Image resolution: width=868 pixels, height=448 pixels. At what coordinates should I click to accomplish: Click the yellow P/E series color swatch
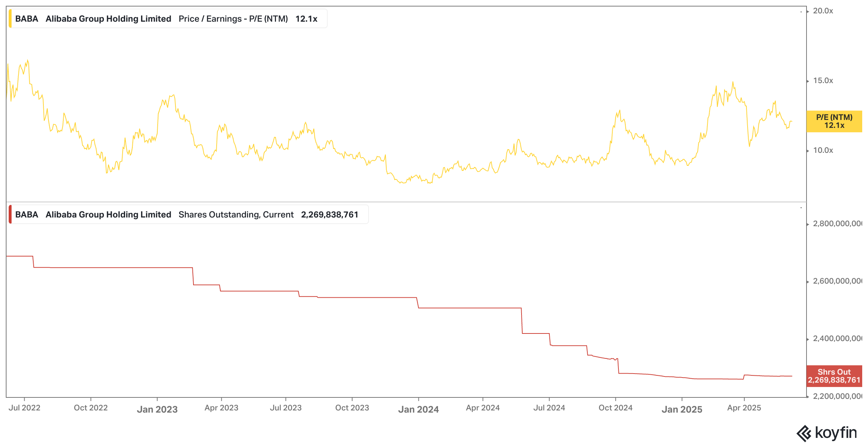[x=10, y=19]
